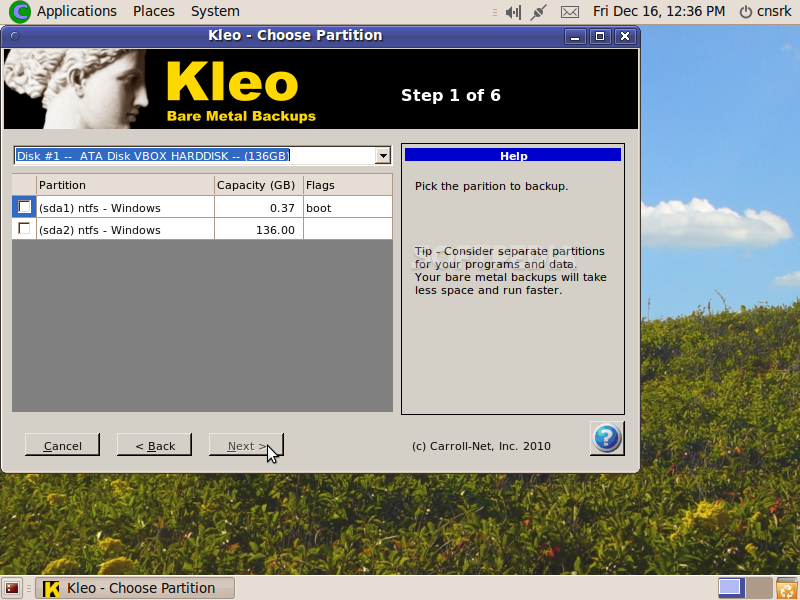The width and height of the screenshot is (800, 600).
Task: Click the Next > button
Action: click(x=246, y=445)
